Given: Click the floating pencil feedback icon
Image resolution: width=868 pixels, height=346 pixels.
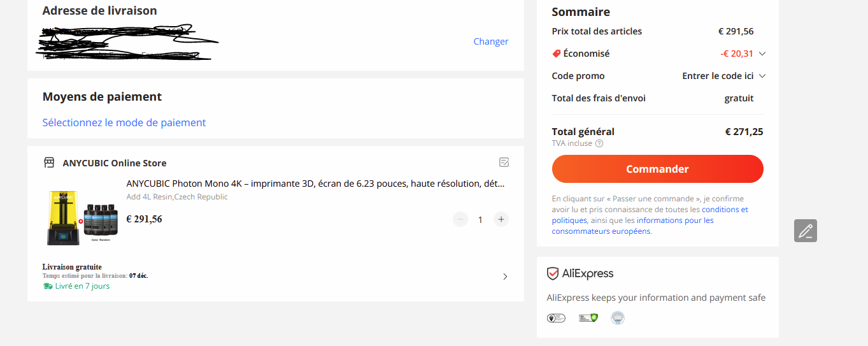Looking at the screenshot, I should (806, 231).
